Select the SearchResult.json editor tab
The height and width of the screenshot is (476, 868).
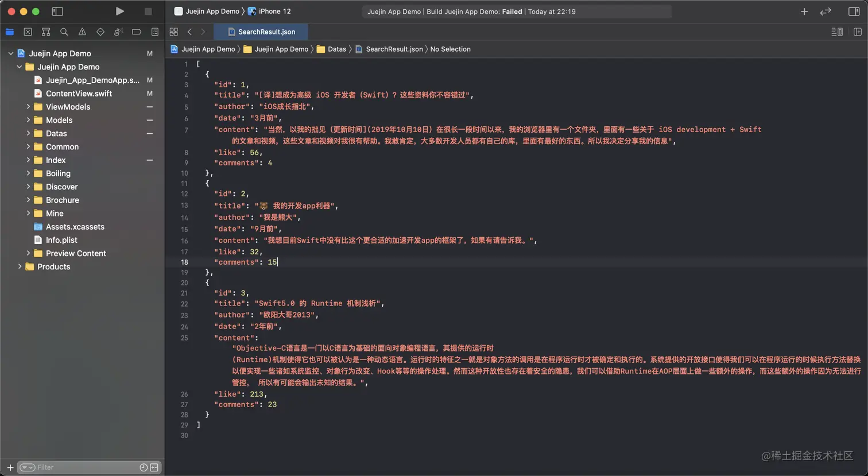coord(261,32)
